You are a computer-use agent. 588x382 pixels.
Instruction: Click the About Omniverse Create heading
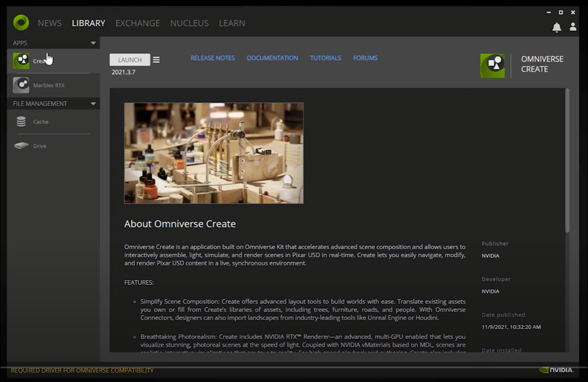(180, 224)
